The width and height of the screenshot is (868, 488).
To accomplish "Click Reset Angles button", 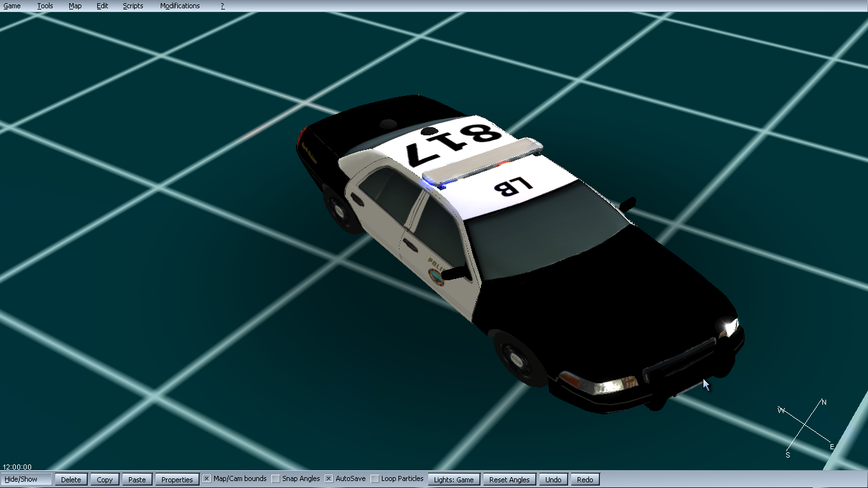I will click(x=510, y=480).
